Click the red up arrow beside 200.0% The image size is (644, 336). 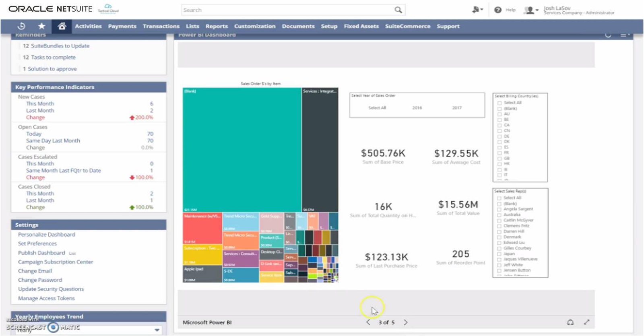point(132,117)
